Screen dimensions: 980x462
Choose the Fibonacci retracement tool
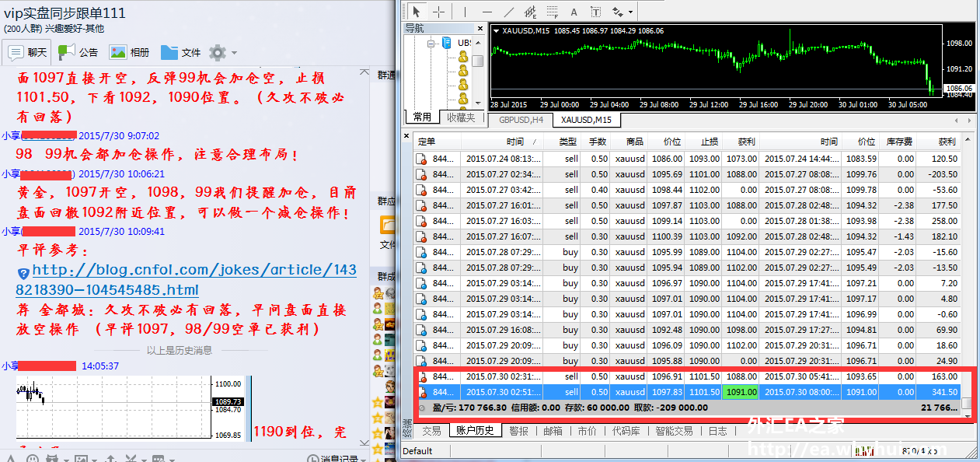point(553,12)
